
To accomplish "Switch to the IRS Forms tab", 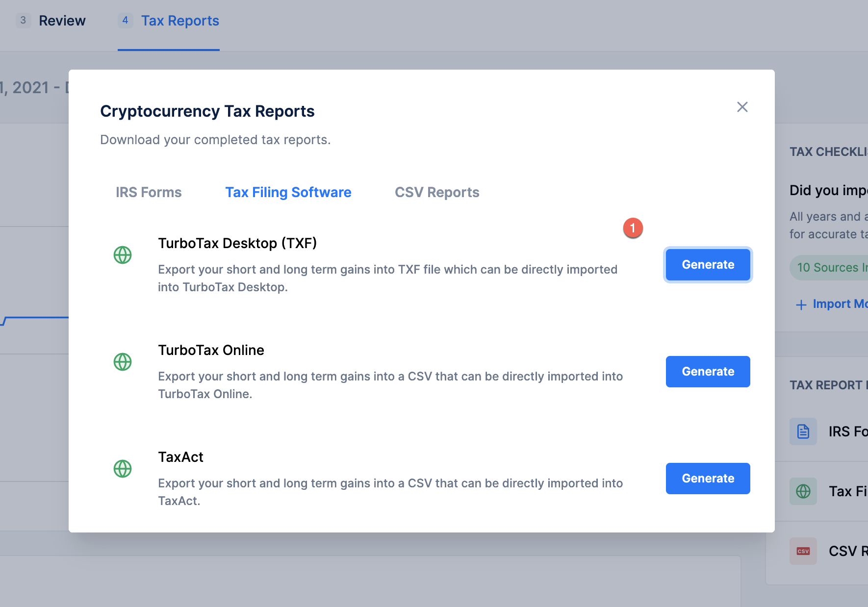I will (149, 192).
